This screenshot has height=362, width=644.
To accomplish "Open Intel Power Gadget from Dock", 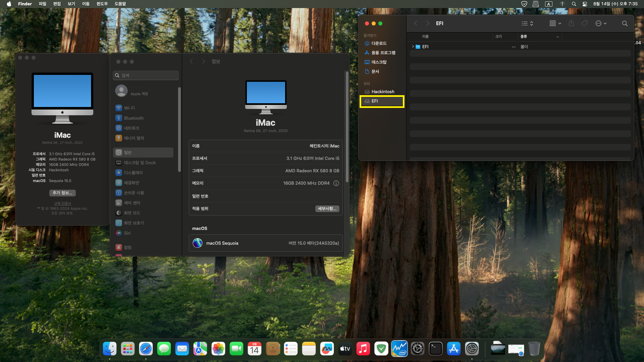I will (399, 349).
